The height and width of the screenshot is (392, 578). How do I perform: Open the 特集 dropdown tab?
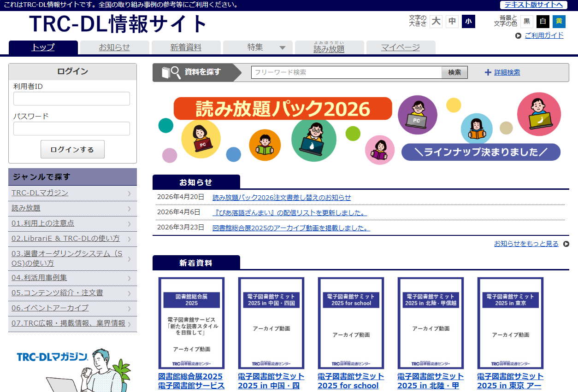(x=258, y=47)
